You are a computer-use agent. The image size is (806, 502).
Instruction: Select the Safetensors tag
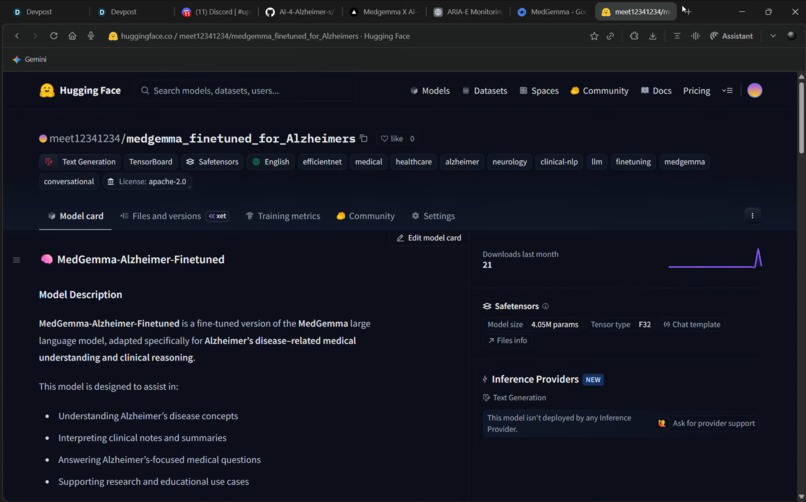[x=212, y=161]
